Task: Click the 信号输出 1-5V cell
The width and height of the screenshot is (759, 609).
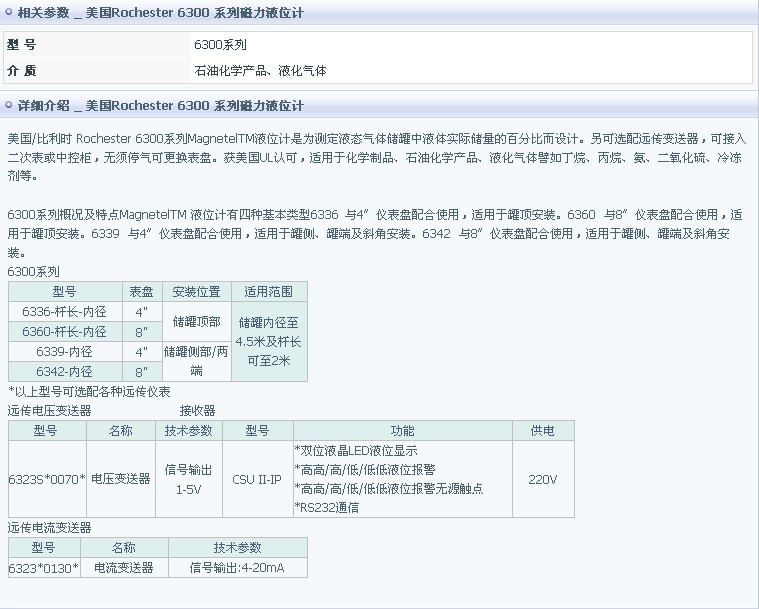Action: [x=189, y=479]
